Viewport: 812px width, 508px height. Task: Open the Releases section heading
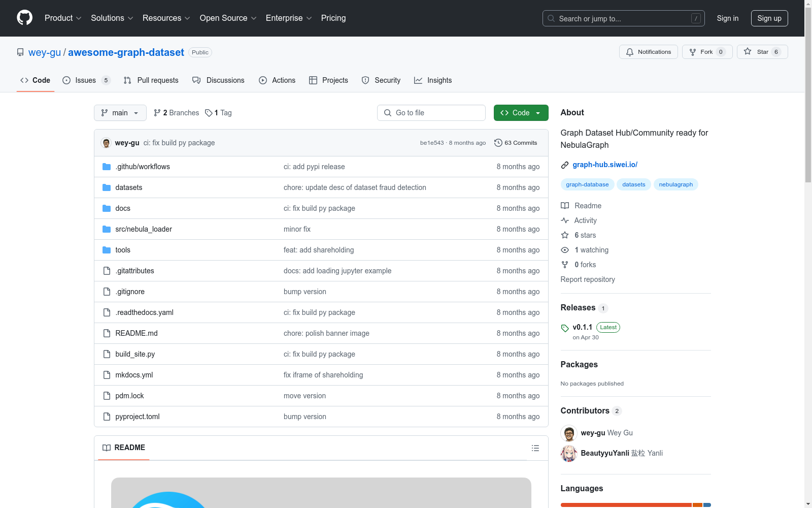[x=578, y=307]
